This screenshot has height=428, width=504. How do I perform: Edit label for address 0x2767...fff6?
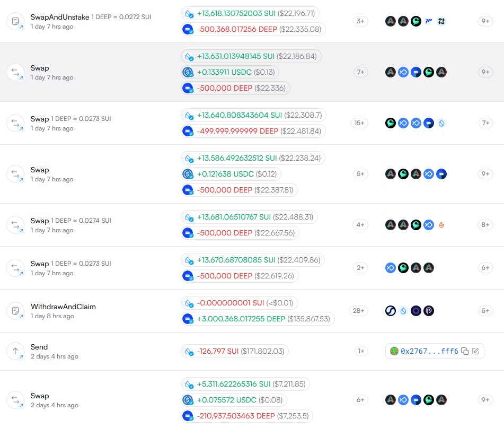coord(476,351)
